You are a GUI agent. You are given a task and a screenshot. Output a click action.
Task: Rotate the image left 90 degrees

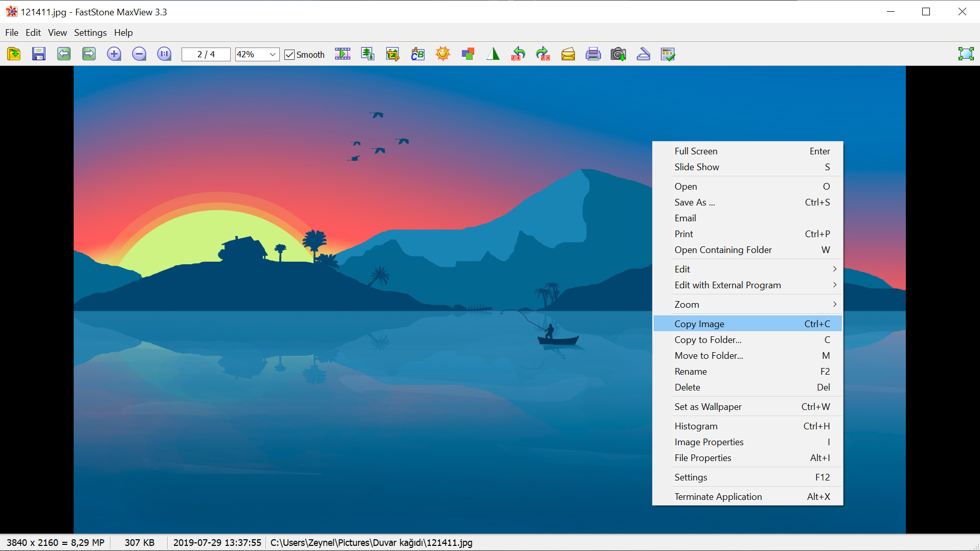click(x=518, y=54)
